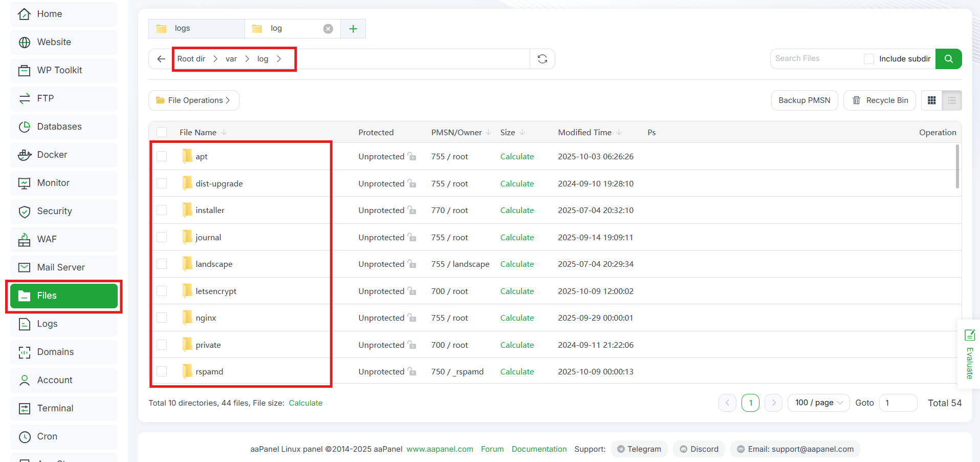This screenshot has height=462, width=980.
Task: Check the box for letsencrypt folder
Action: (162, 291)
